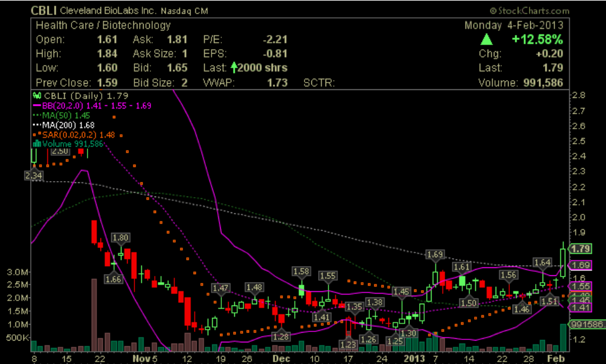This screenshot has width=606, height=364.
Task: Click the volume bars icon in the legend
Action: [37, 144]
